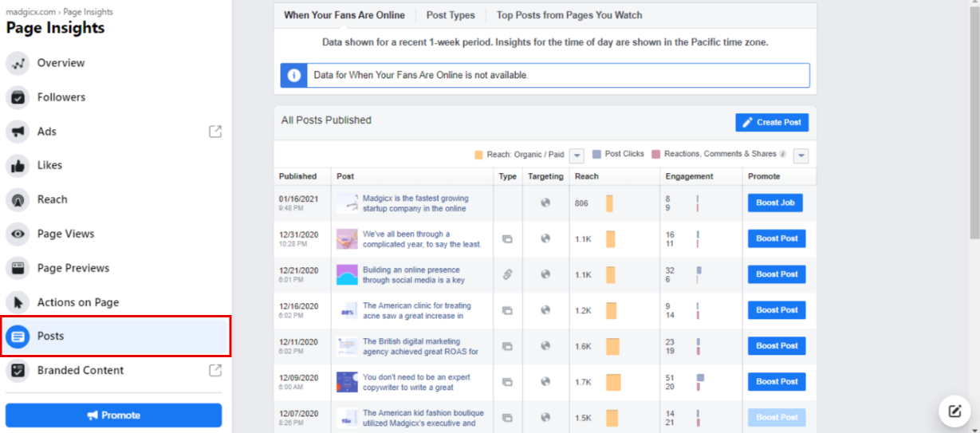980x433 pixels.
Task: Click the Likes thumbs-up icon
Action: (18, 165)
